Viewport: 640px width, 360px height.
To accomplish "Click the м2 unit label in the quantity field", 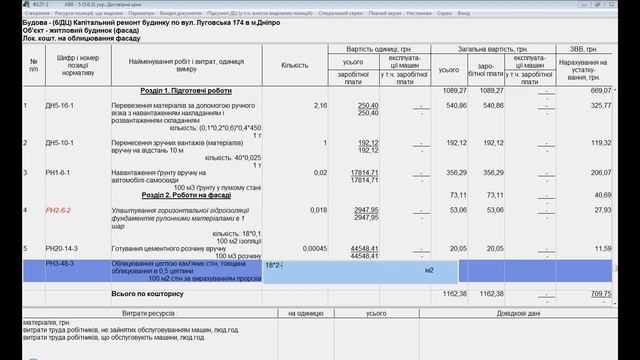I will (x=429, y=270).
